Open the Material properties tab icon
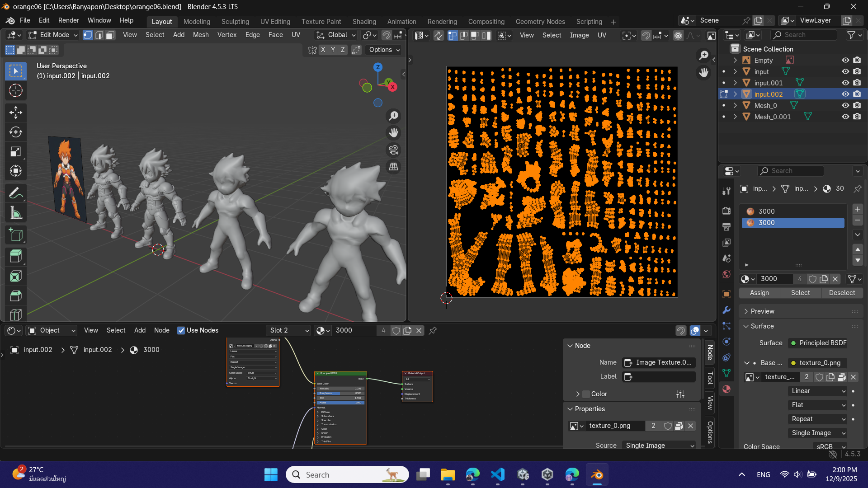Image resolution: width=868 pixels, height=488 pixels. pos(726,389)
